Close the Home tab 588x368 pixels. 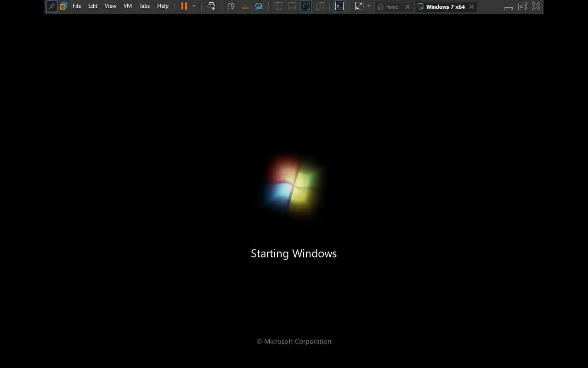coord(407,7)
